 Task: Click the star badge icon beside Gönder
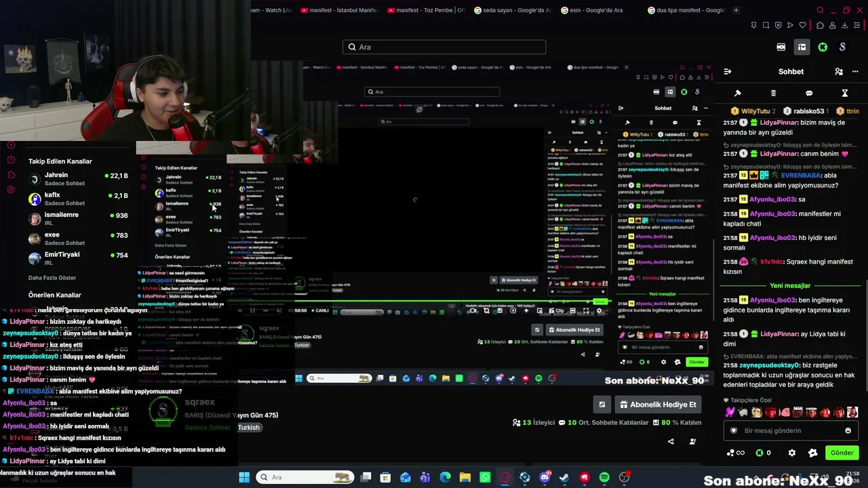click(813, 453)
